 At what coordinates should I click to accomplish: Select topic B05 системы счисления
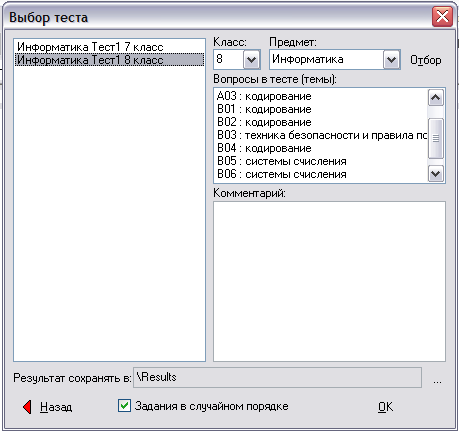coord(321,161)
